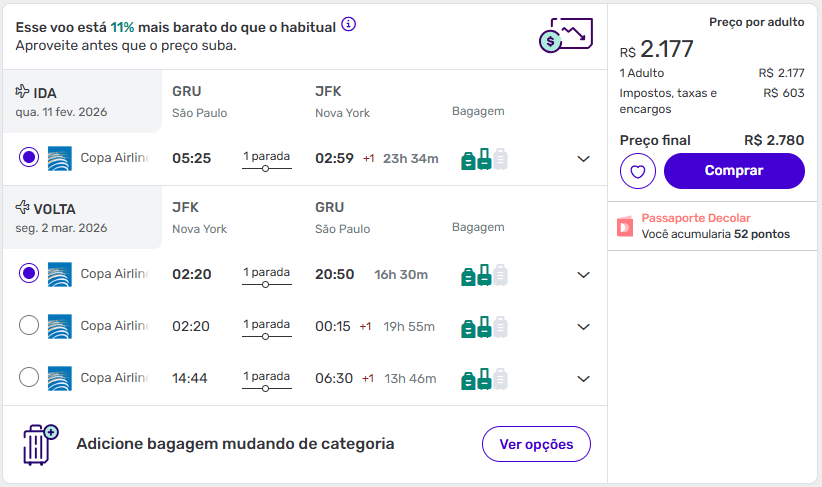This screenshot has width=822, height=487.
Task: Click the 1 parada stop indicator for 19h 55m flight
Action: coord(266,326)
